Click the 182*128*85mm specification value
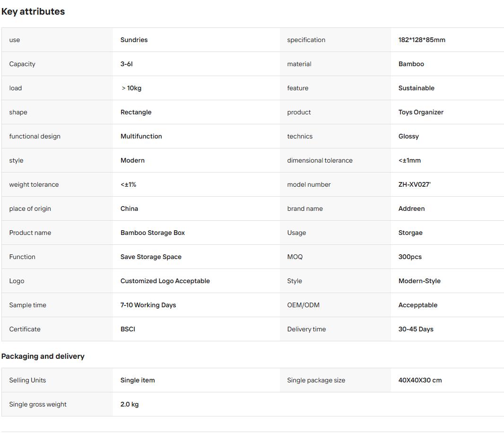 pos(422,40)
